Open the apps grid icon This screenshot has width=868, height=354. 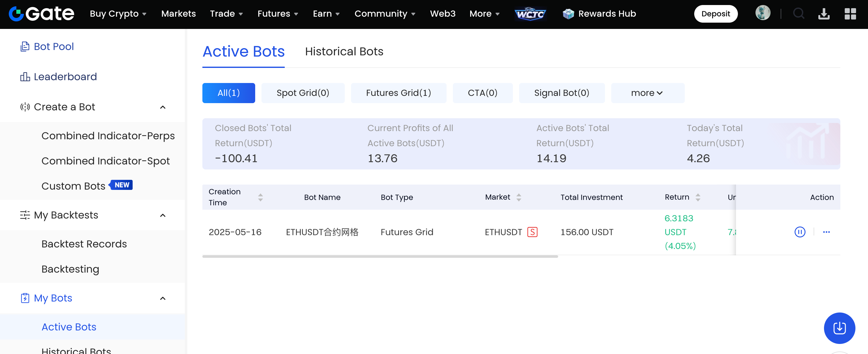[850, 14]
